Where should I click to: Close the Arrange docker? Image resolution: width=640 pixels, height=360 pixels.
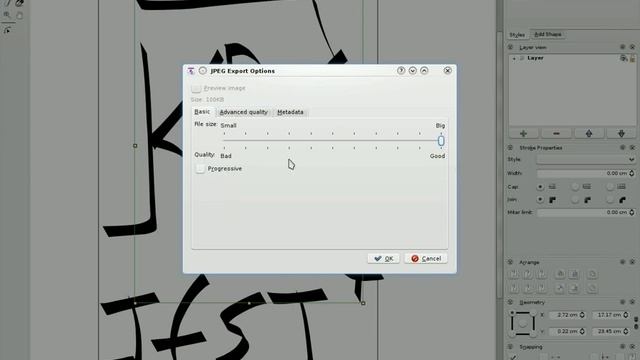(x=632, y=262)
